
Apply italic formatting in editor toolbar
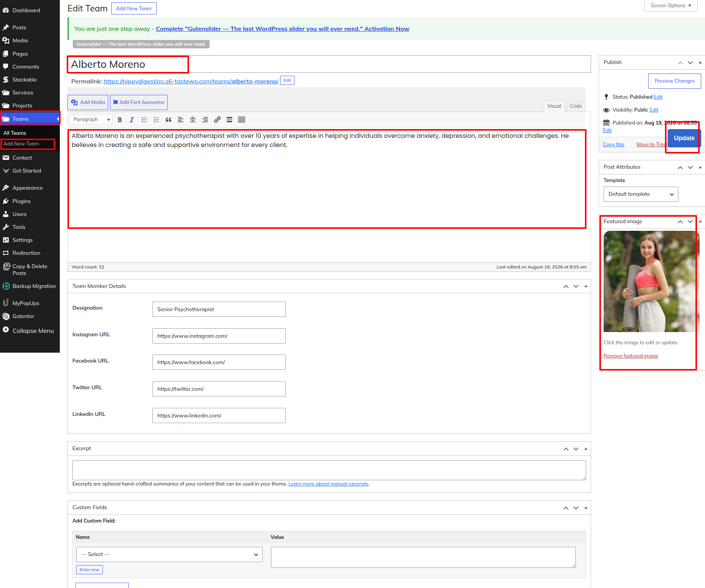pyautogui.click(x=132, y=120)
